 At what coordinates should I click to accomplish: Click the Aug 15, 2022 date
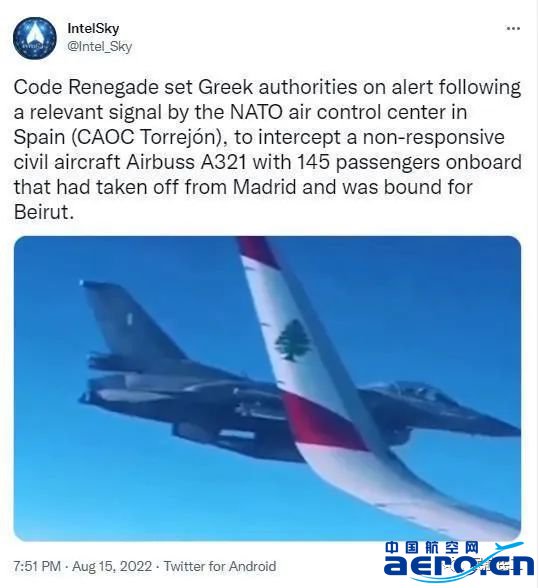click(112, 566)
